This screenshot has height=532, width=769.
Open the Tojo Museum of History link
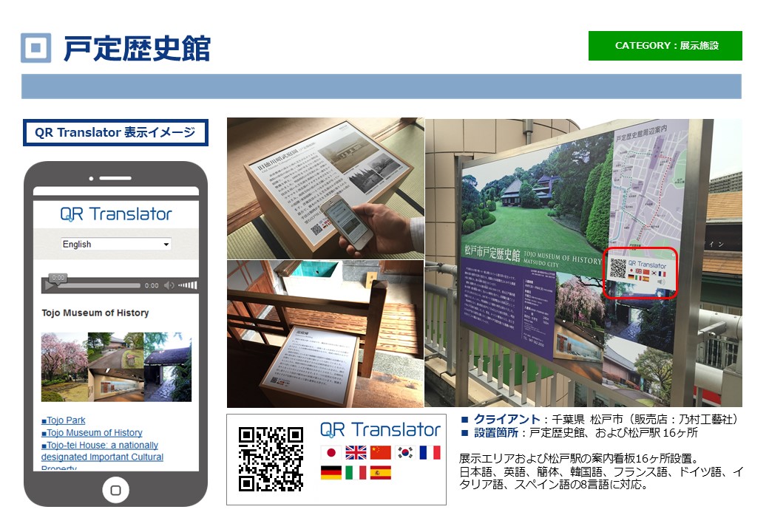(x=92, y=432)
